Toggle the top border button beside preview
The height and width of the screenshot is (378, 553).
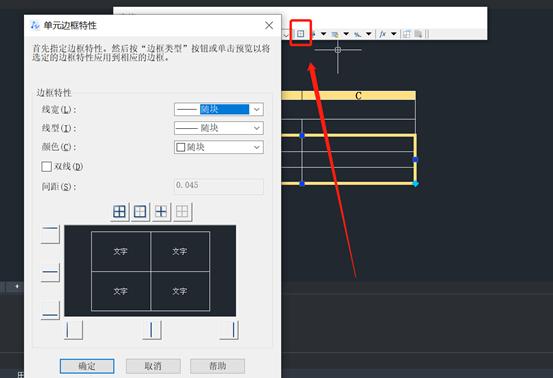tap(50, 234)
